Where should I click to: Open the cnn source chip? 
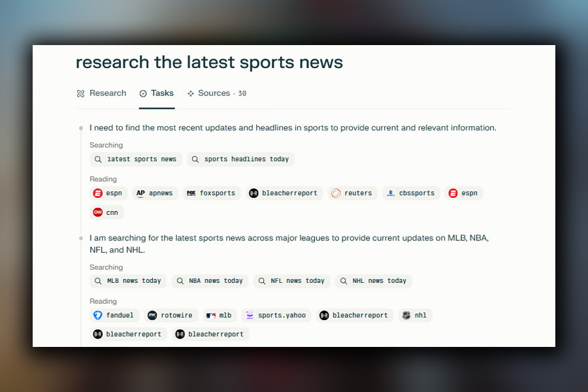point(106,213)
